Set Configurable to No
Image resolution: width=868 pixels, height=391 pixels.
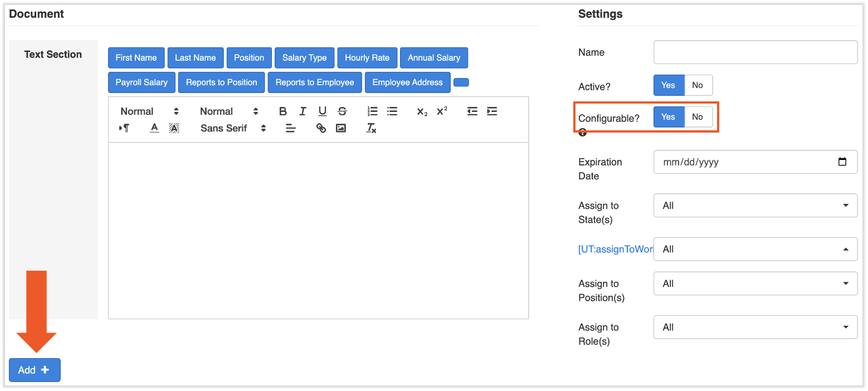pyautogui.click(x=698, y=117)
